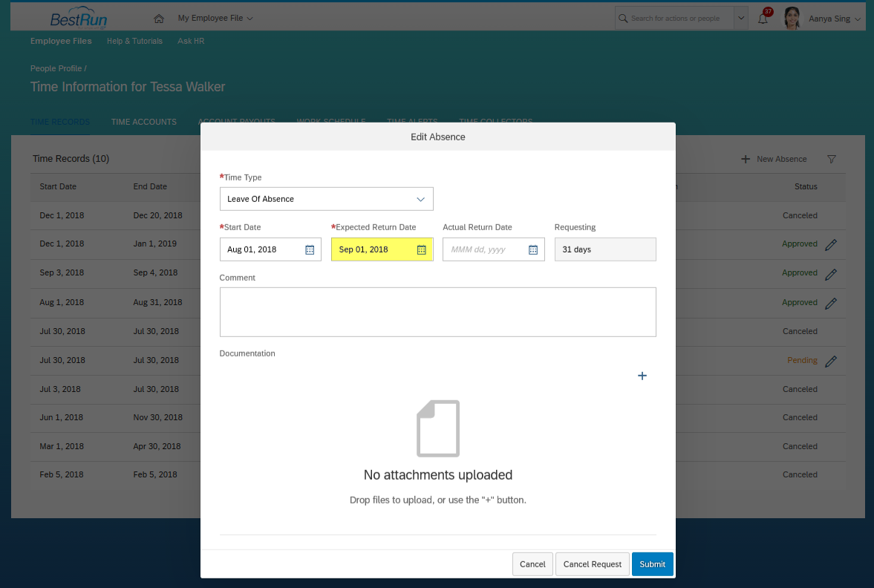Viewport: 874px width, 588px height.
Task: Click the Apr 30, 2018 end date cell
Action: click(157, 446)
